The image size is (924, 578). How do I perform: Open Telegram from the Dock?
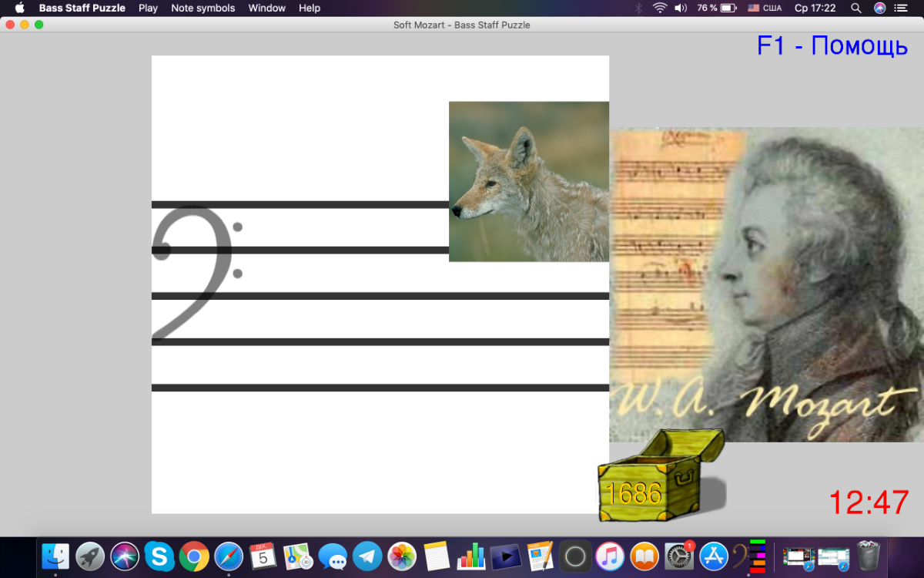click(367, 556)
